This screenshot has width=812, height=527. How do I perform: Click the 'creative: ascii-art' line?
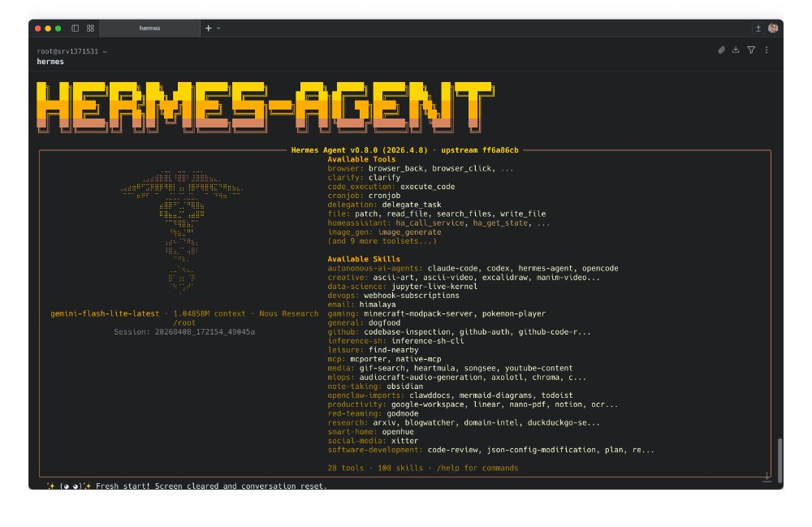(464, 278)
